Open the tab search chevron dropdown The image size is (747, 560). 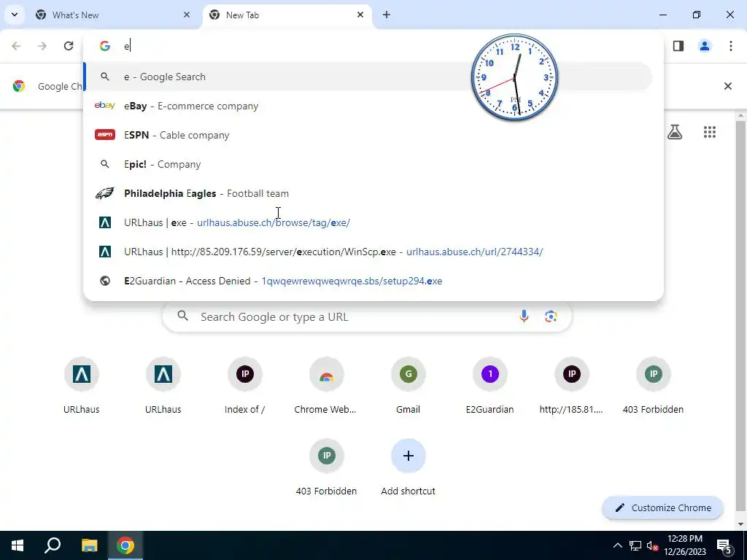15,15
